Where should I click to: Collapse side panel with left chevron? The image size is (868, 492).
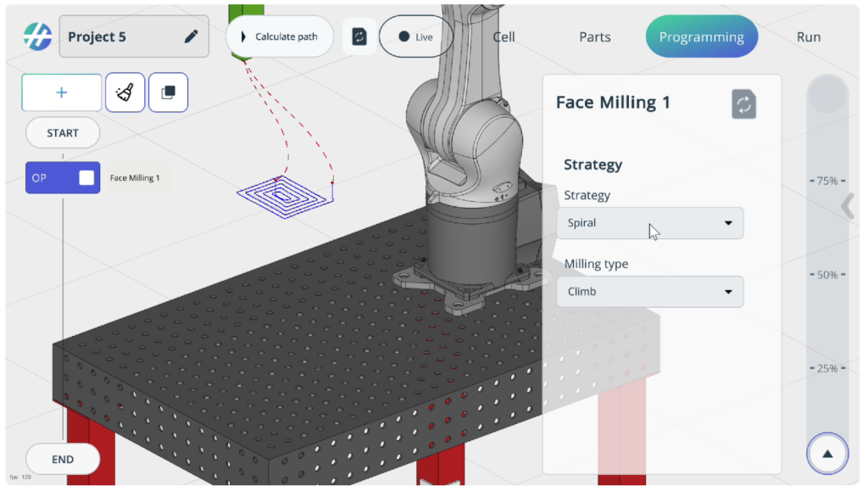[848, 206]
